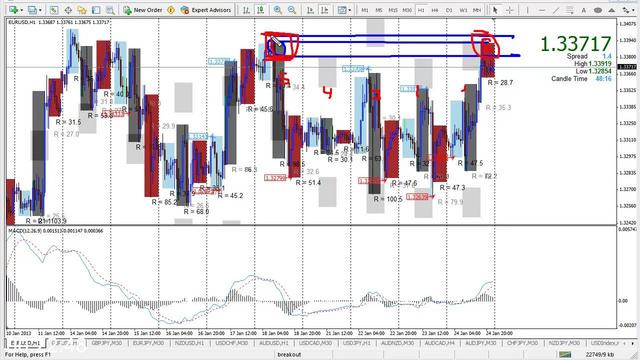Open the USDJPY,H1 chart tab

click(x=357, y=343)
